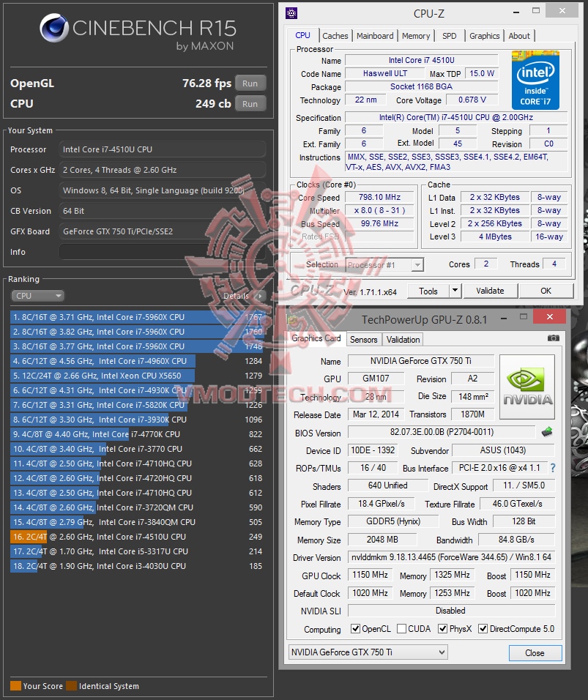Click the Tools button in CPU-Z
This screenshot has height=700, width=588.
[428, 291]
